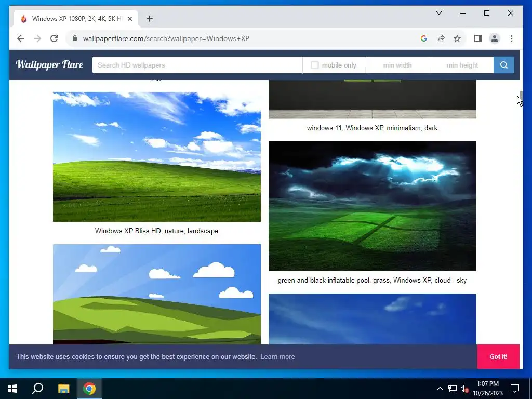Open the Windows XP Bliss HD wallpaper
This screenshot has width=532, height=399.
pos(157,157)
